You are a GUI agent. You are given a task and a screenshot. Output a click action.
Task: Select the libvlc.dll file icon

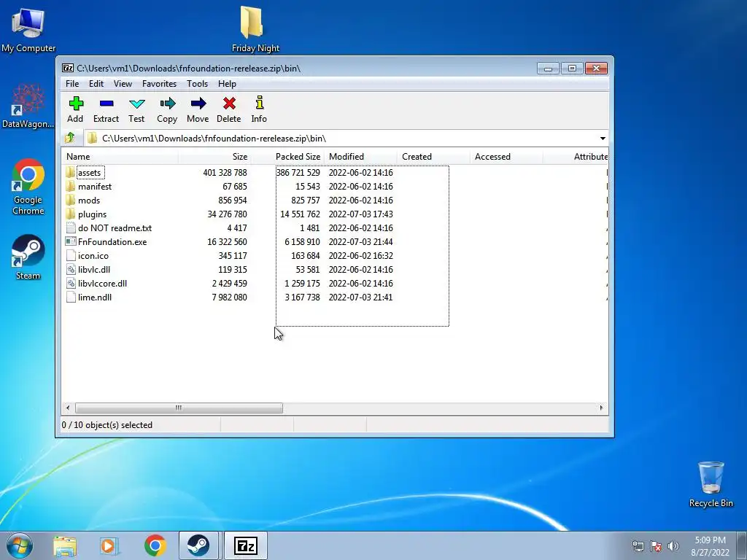71,270
